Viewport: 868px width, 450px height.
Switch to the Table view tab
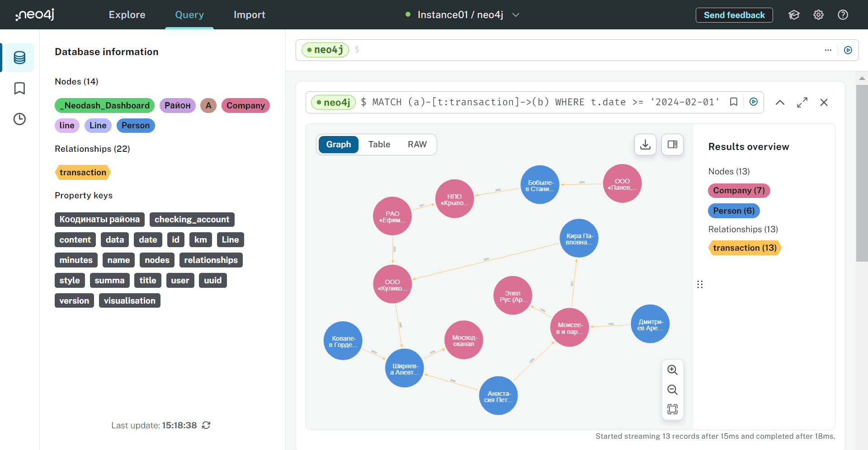379,145
